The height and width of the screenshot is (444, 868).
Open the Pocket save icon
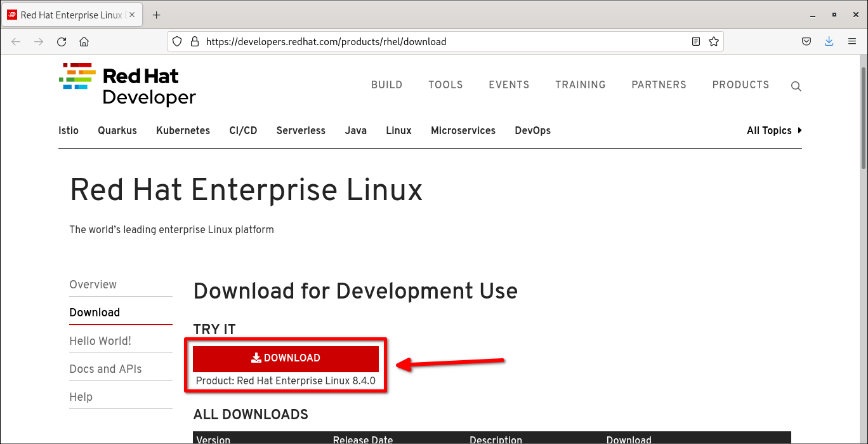click(806, 42)
